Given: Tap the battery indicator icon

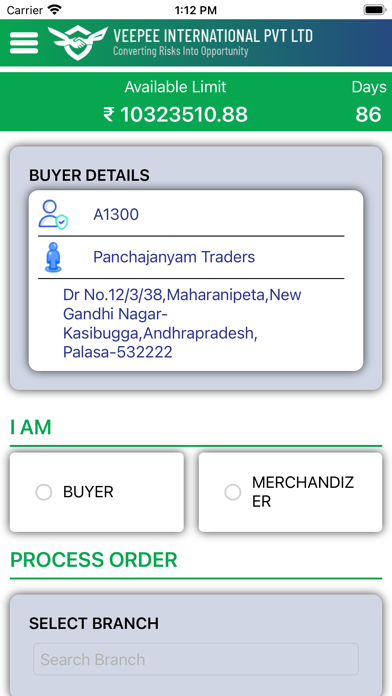Looking at the screenshot, I should 375,9.
